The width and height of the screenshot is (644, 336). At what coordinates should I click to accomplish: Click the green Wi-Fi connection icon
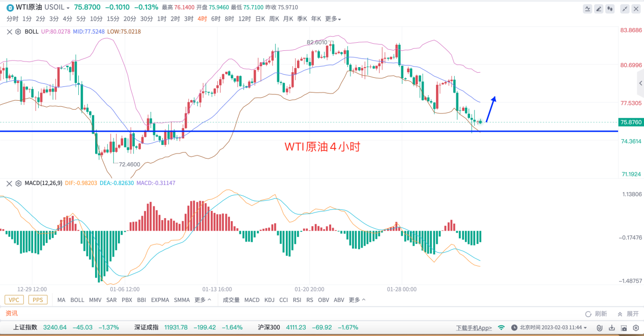(x=501, y=328)
